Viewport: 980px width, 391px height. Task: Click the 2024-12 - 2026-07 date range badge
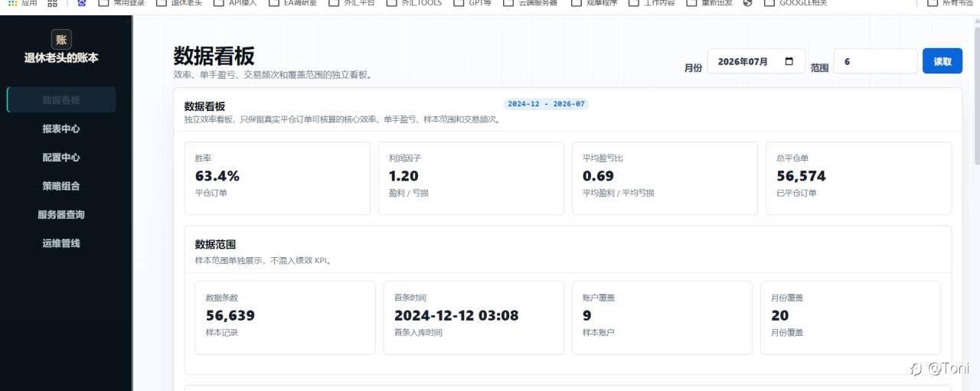pos(546,104)
